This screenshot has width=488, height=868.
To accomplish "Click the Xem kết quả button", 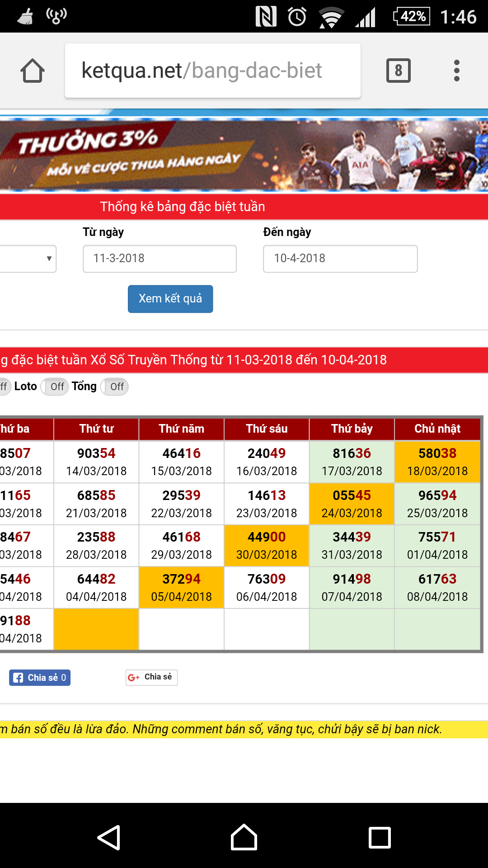I will (x=170, y=299).
